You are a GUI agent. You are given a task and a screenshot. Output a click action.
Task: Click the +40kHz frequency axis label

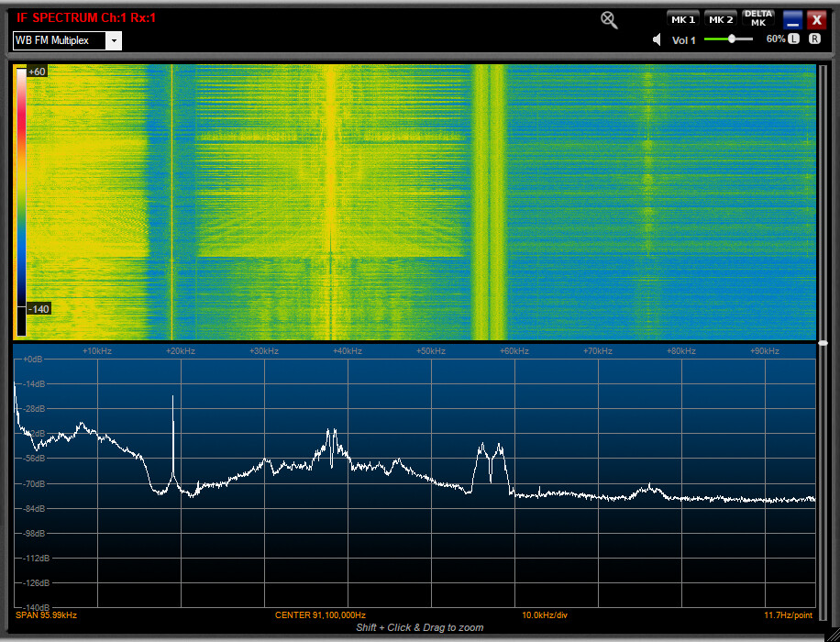[x=348, y=351]
